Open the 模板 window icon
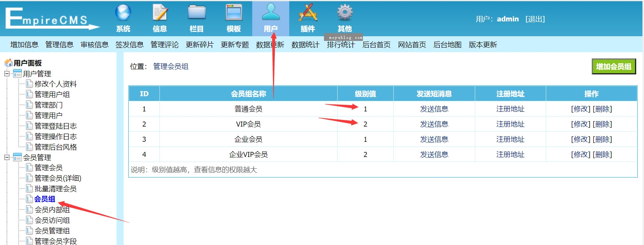This screenshot has height=245, width=644. [x=234, y=12]
